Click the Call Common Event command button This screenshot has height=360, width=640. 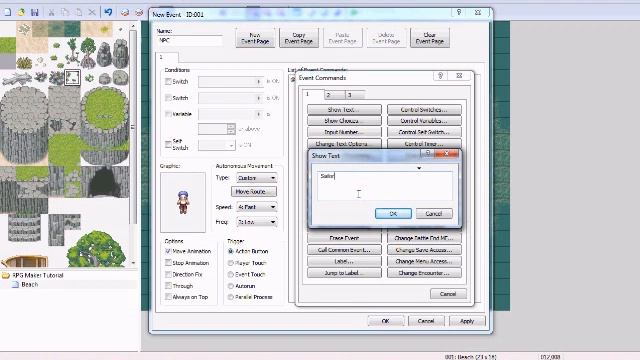[x=344, y=250]
